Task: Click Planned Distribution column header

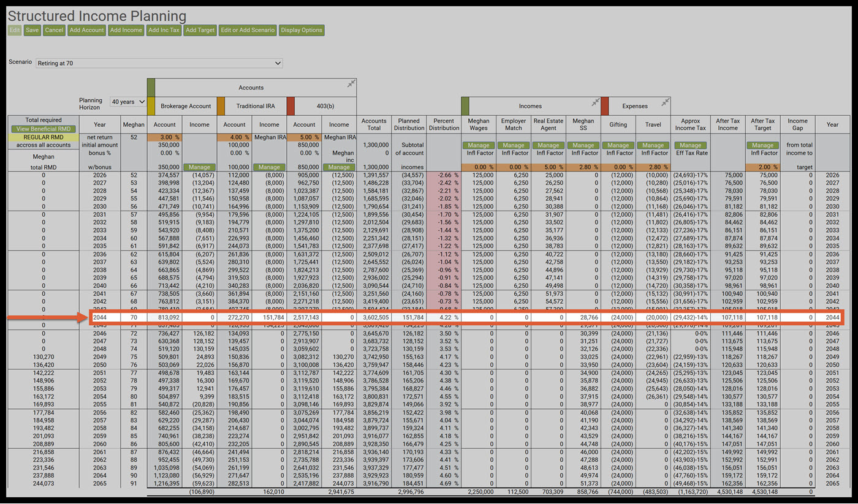Action: click(409, 124)
